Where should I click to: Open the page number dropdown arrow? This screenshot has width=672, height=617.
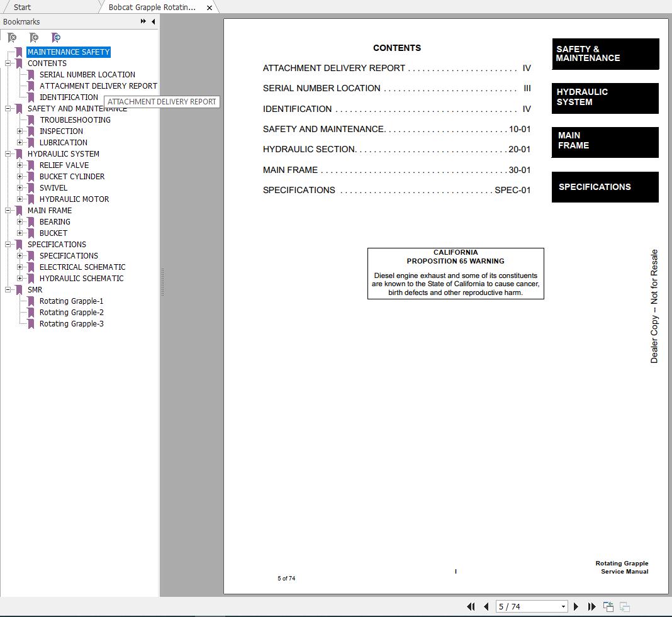(563, 607)
